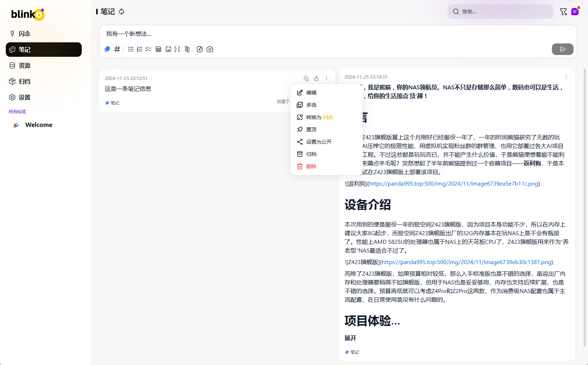Upload a file via the upload icon
Screen dimensions: 588x365
pos(200,49)
